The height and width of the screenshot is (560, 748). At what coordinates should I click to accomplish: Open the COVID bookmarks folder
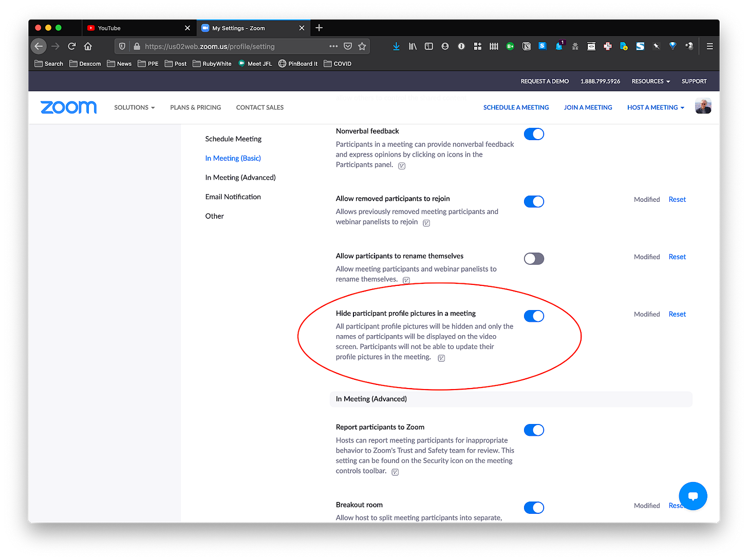coord(338,64)
